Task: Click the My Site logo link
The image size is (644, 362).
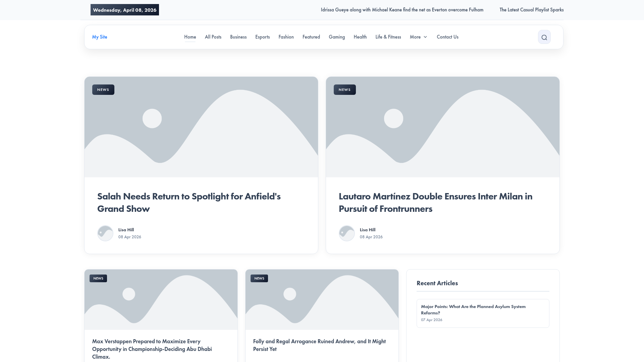Action: [x=100, y=37]
